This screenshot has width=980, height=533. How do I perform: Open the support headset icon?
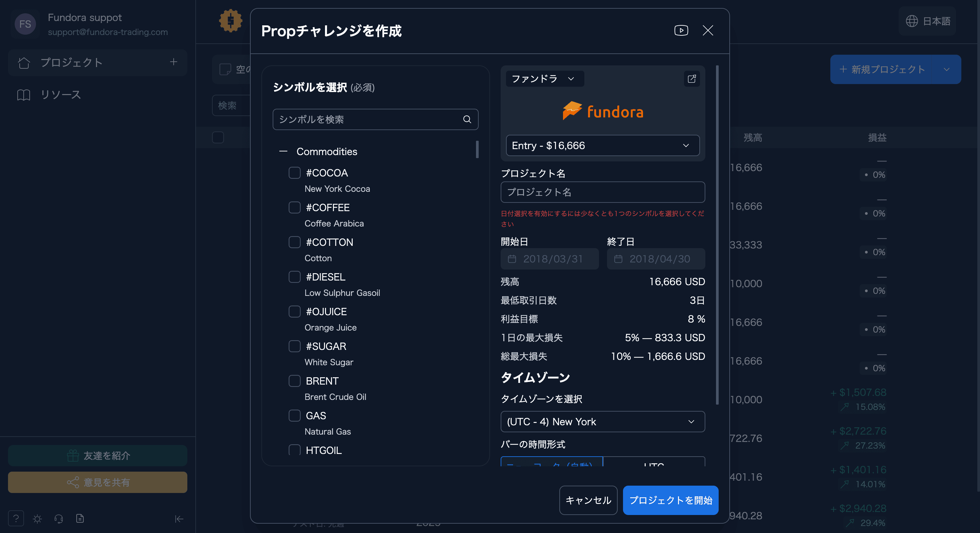coord(59,519)
